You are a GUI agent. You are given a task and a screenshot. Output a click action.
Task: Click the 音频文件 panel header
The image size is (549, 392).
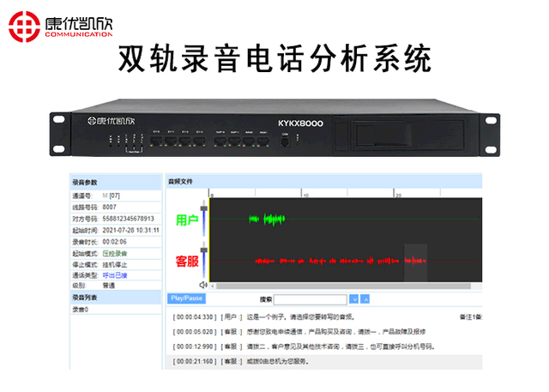(x=324, y=182)
